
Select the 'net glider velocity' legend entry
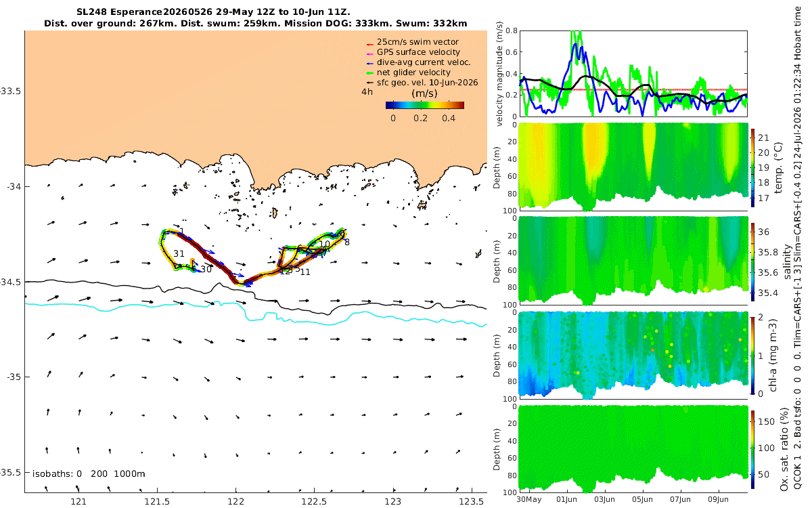pos(409,72)
